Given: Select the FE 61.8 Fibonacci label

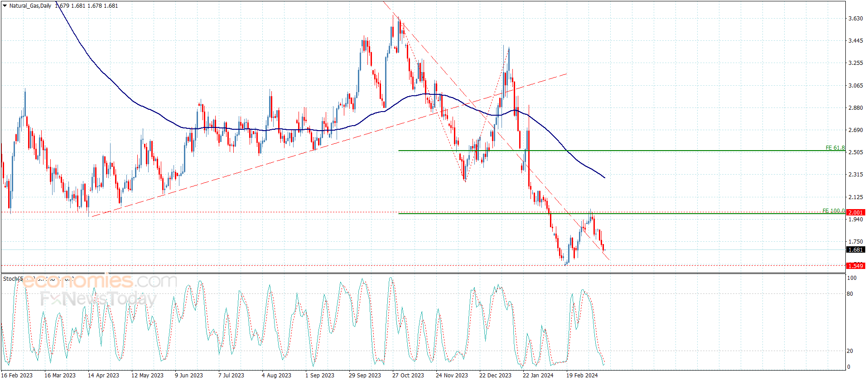Looking at the screenshot, I should click(x=834, y=148).
